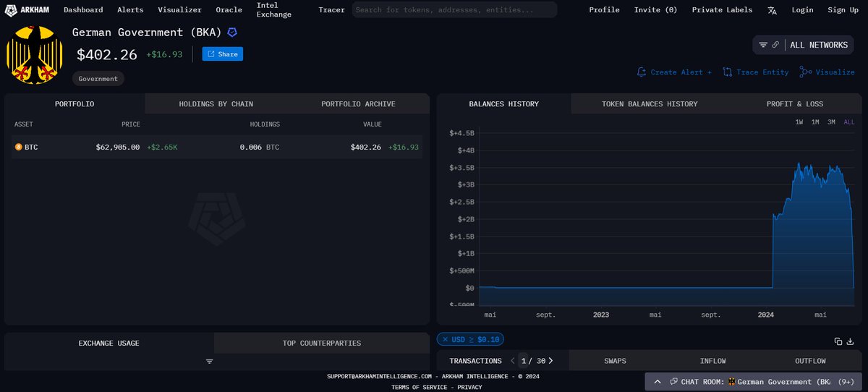Click the page number 1 field

click(524, 361)
